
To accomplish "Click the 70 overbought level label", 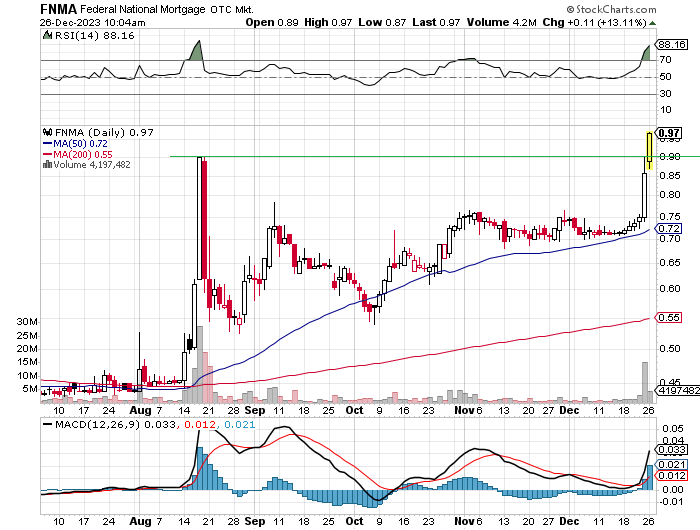I will pos(665,59).
